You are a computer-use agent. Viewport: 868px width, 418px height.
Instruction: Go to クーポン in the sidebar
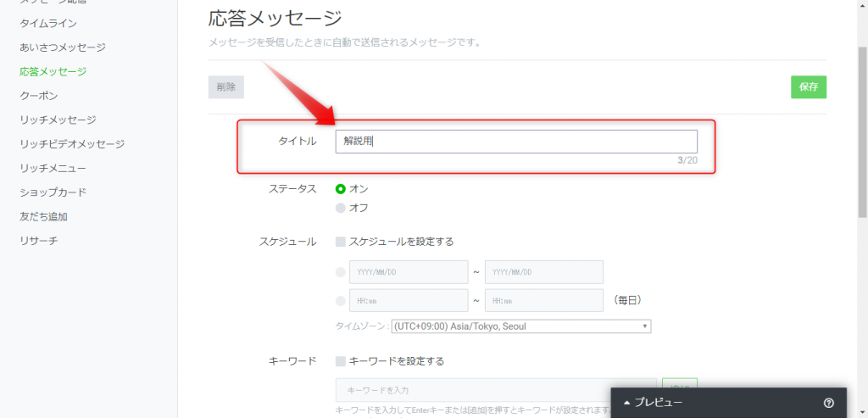(x=39, y=96)
